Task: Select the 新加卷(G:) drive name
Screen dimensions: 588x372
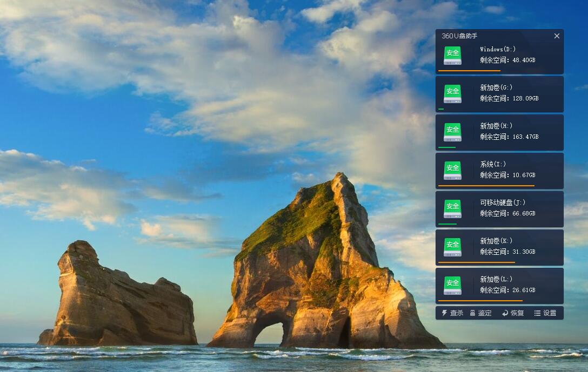Action: coord(496,87)
